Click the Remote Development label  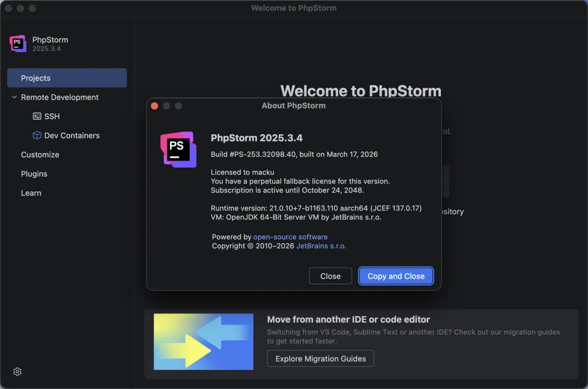(60, 97)
